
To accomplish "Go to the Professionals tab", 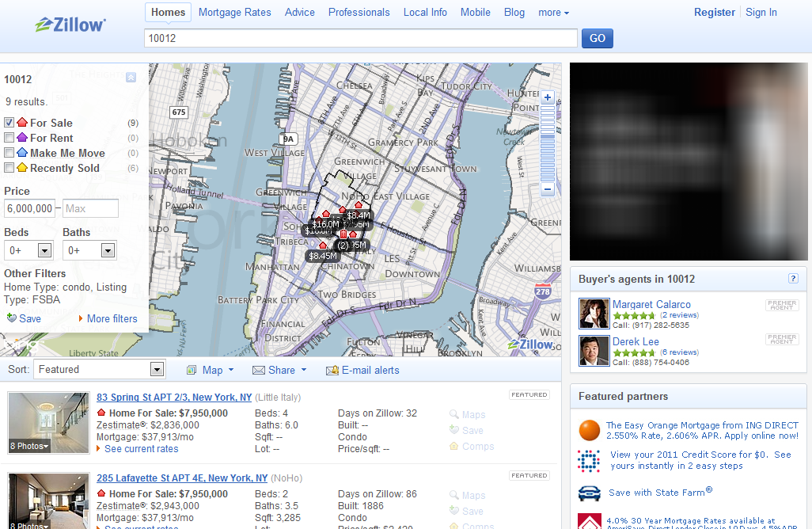I will (359, 13).
